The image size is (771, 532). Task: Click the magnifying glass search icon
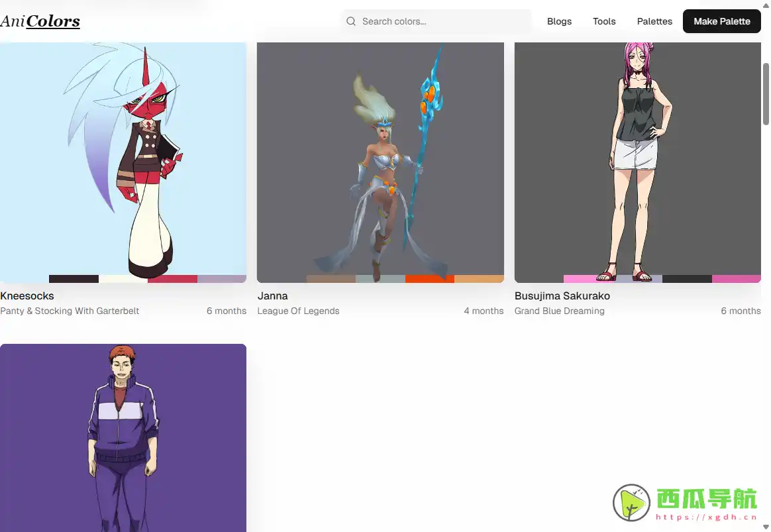tap(351, 21)
